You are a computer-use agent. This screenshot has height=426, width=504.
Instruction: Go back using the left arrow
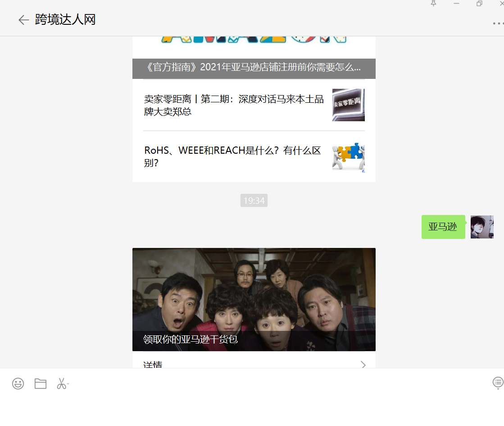pyautogui.click(x=23, y=20)
